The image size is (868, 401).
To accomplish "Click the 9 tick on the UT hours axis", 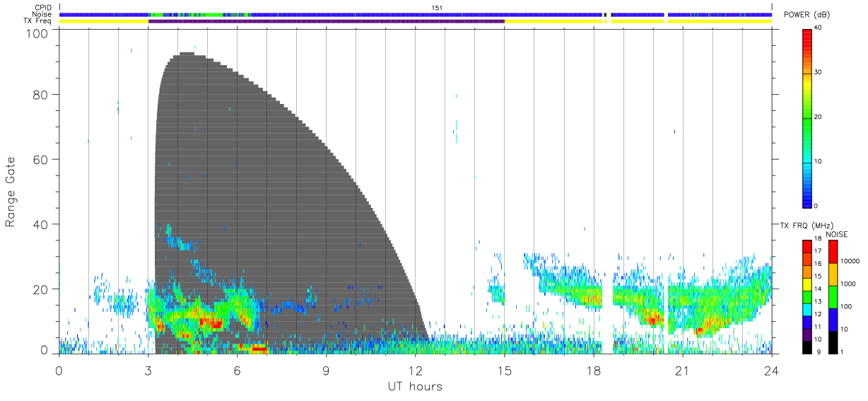I will coord(326,370).
